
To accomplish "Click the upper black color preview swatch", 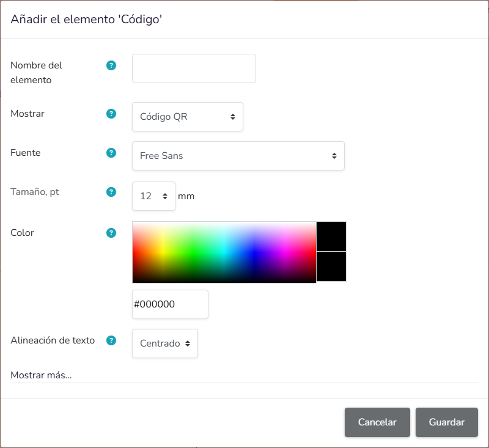I will pos(331,237).
